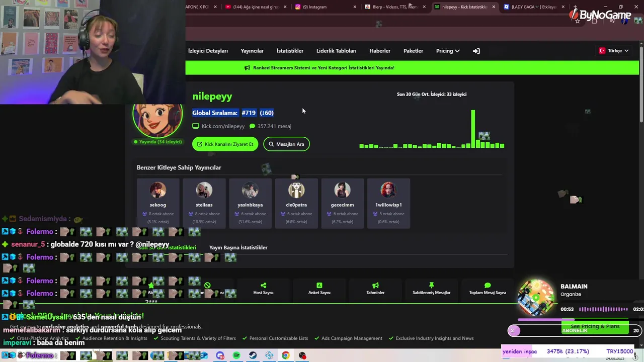Click the monitor icon beside Kick.com/nilepeyy
This screenshot has width=644, height=362.
point(196,126)
